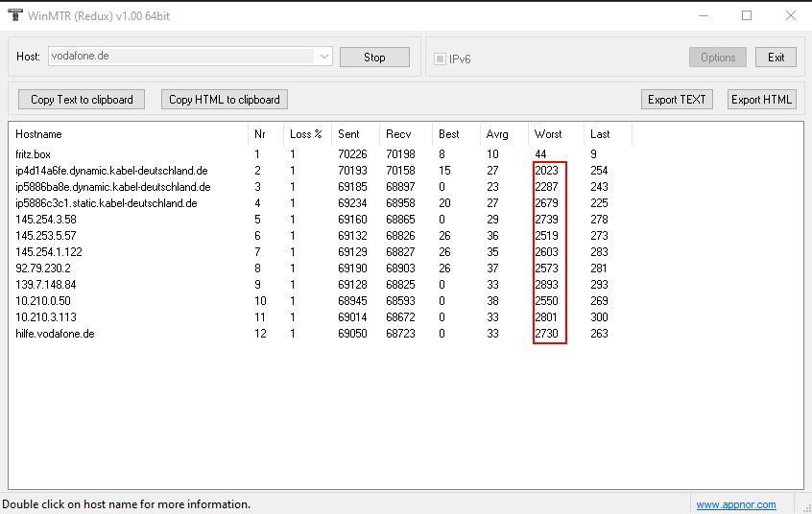Copy HTML to clipboard

click(225, 100)
